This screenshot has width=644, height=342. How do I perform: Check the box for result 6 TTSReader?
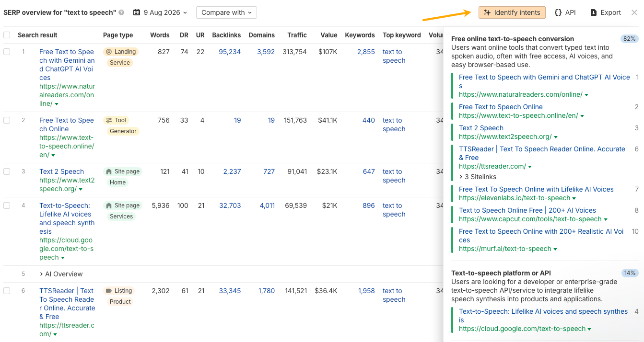(x=7, y=291)
